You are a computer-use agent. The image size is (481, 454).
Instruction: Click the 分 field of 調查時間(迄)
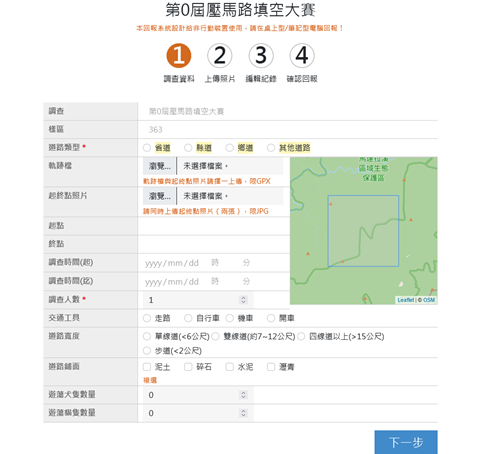click(x=246, y=281)
